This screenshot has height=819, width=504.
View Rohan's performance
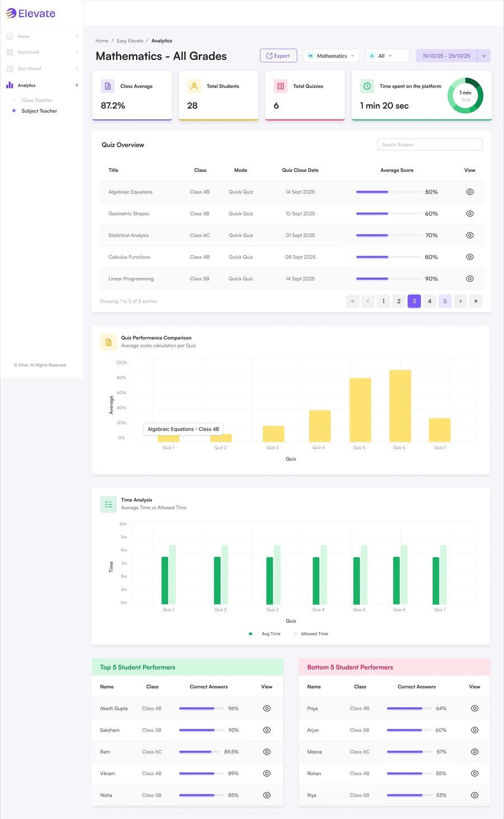(475, 774)
